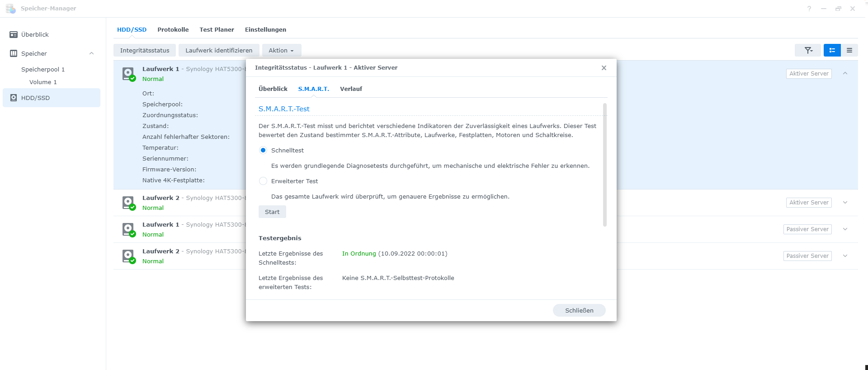The width and height of the screenshot is (868, 370).
Task: Minimize the Speicher-Manager window
Action: coord(824,9)
